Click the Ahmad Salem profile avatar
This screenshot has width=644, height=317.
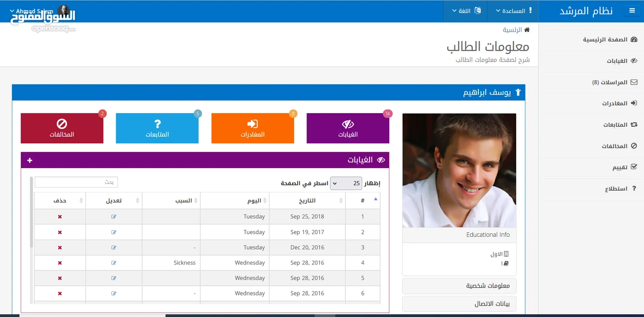click(x=63, y=11)
